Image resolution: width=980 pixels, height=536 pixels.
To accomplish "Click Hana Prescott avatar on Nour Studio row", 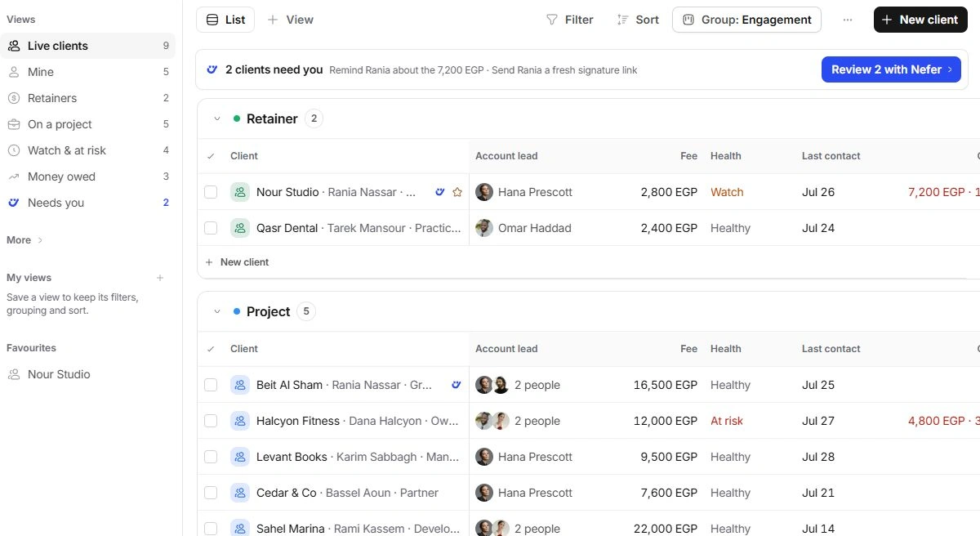I will 484,192.
